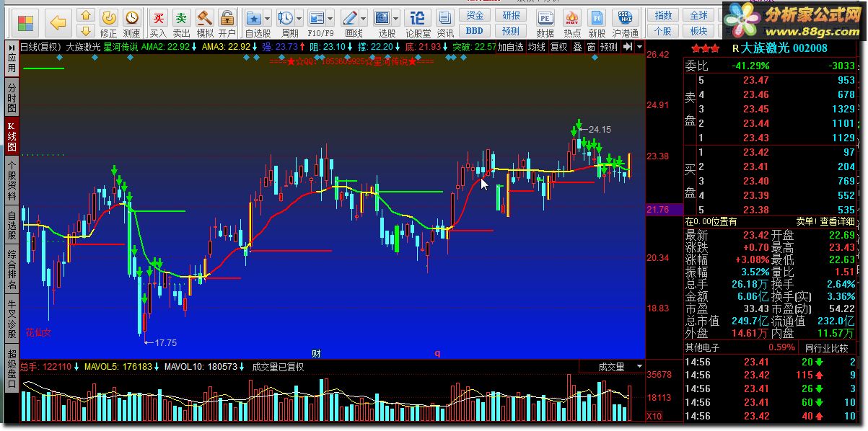
Task: Click the colorful four-square home icon
Action: click(25, 22)
